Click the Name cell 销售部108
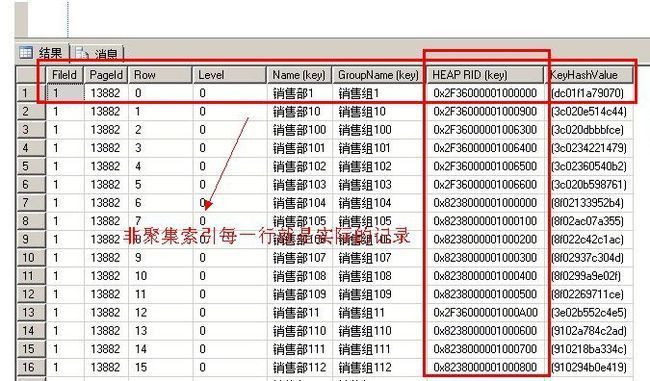650x381 pixels. point(299,276)
